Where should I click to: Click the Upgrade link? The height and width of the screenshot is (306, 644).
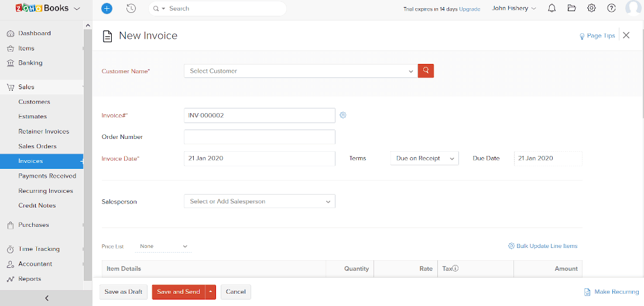470,9
